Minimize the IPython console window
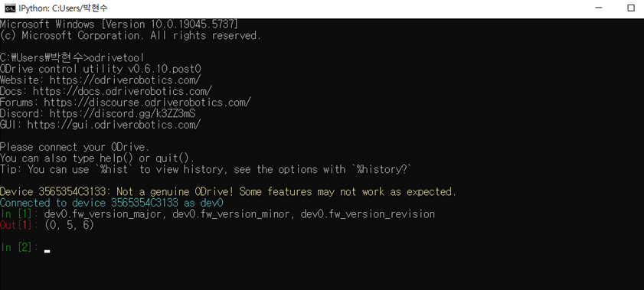Screen dimensions: 644x290 [x=600, y=8]
